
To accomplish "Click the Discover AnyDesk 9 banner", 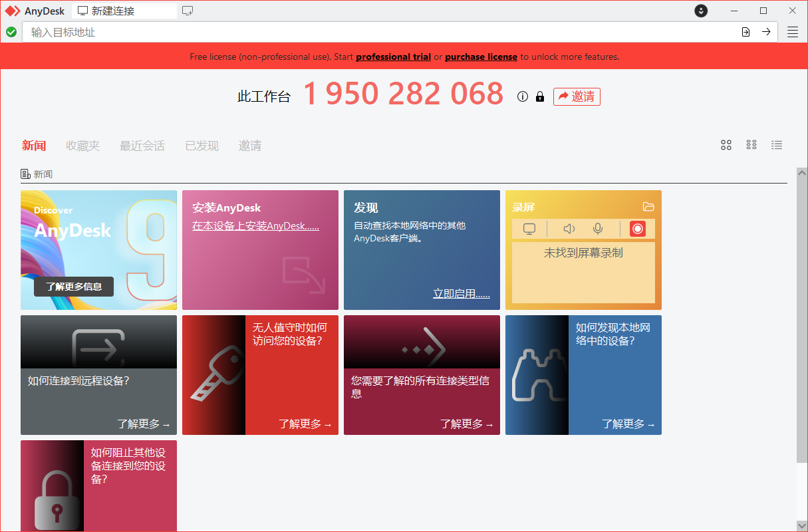I will [x=98, y=250].
